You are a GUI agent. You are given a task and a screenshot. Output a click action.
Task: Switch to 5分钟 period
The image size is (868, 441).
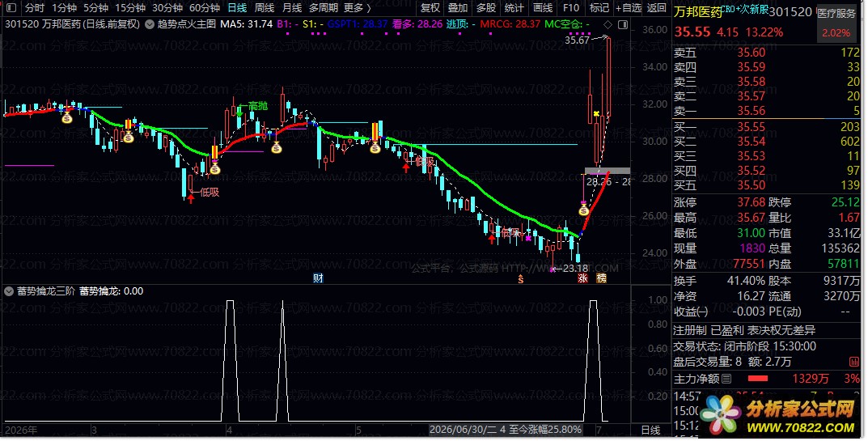(x=95, y=8)
